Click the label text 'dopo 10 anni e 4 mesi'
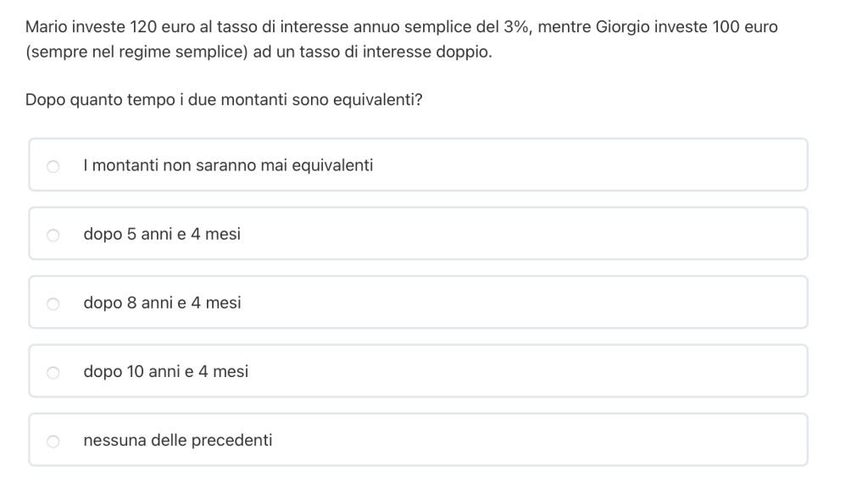 [x=166, y=371]
